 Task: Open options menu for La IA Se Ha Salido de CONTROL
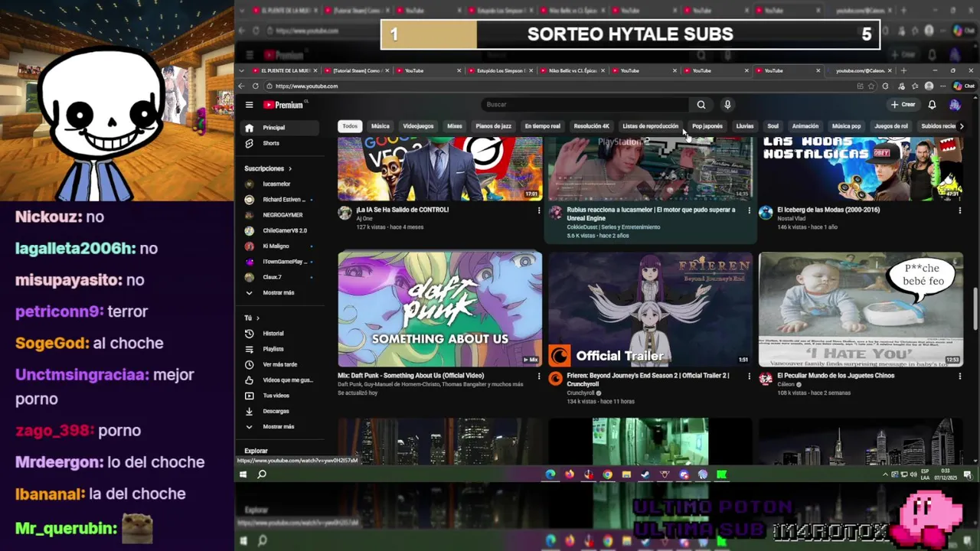pos(539,210)
